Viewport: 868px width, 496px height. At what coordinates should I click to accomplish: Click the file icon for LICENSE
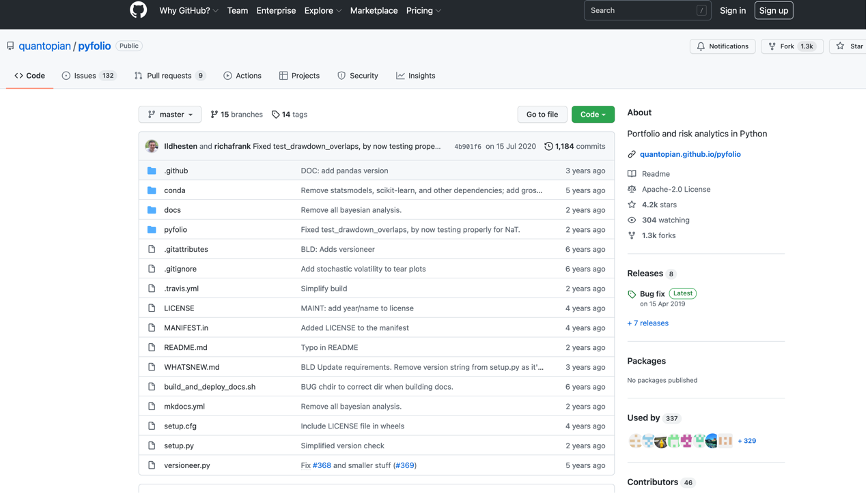click(152, 308)
